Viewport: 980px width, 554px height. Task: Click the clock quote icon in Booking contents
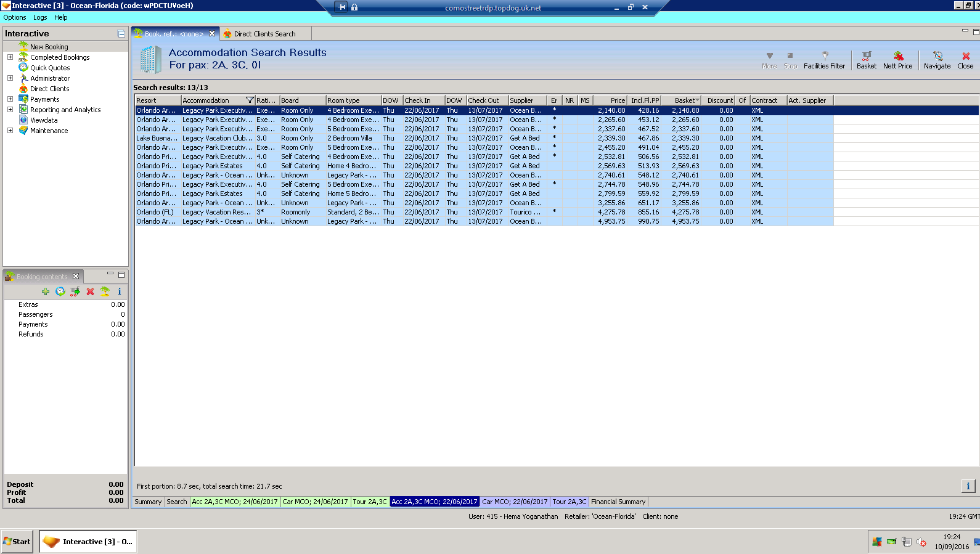(x=60, y=291)
